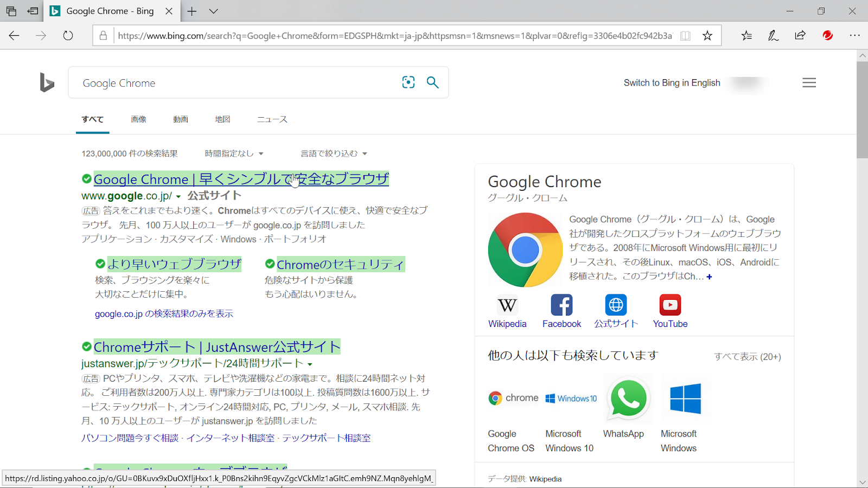
Task: Open Chromeサポート JustAnswer公式サイト result
Action: coord(217,346)
